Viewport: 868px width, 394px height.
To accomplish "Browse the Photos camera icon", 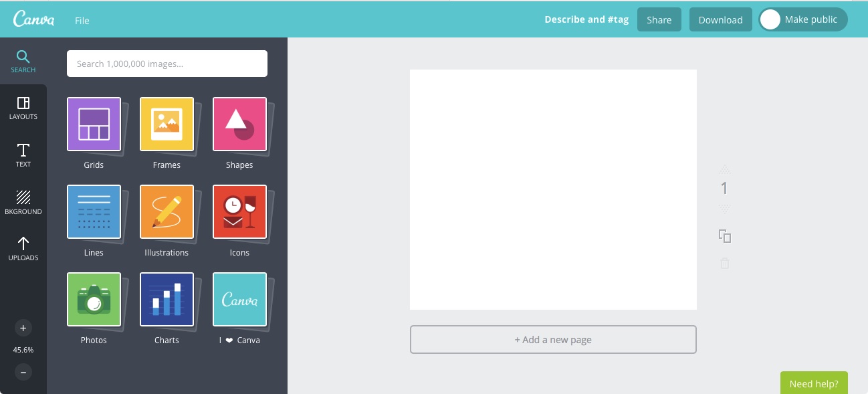I will tap(94, 300).
